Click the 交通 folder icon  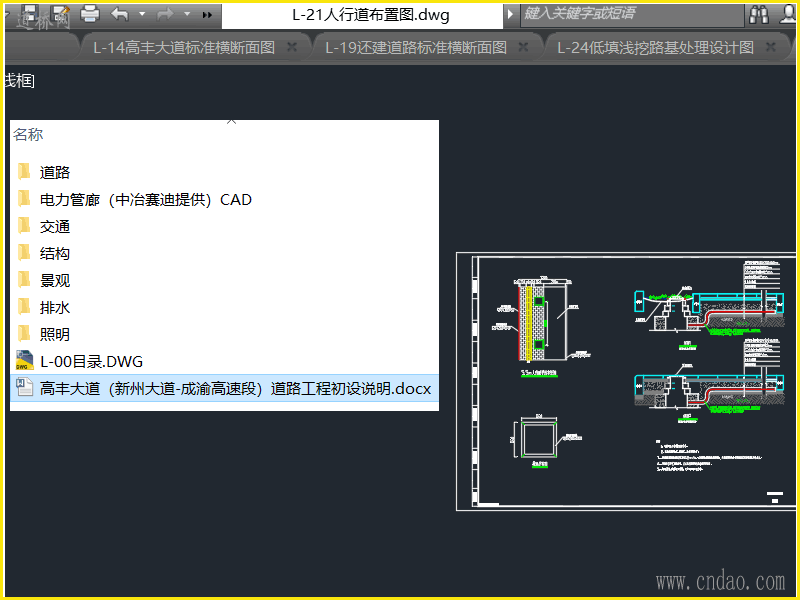(x=24, y=226)
